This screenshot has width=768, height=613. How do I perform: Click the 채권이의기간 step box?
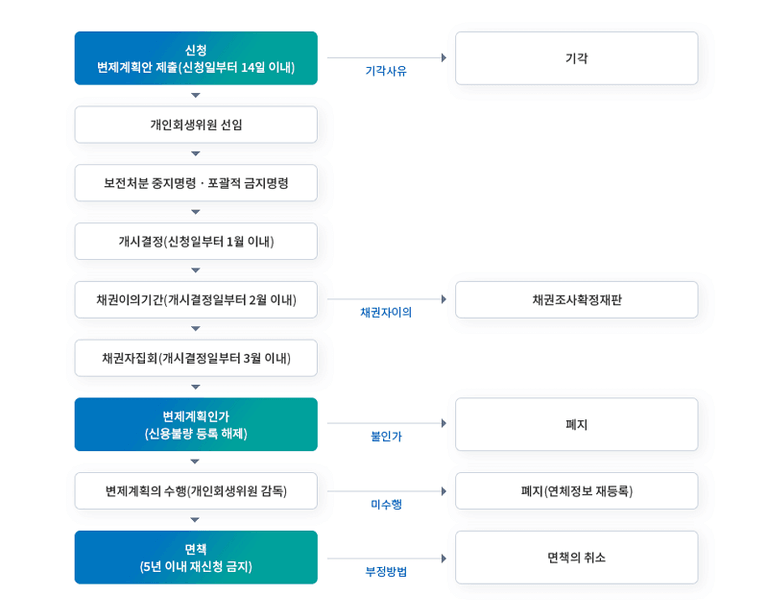click(x=196, y=300)
